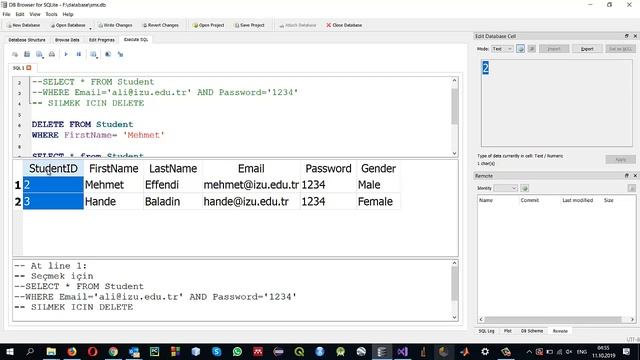Screen dimensions: 640x360
Task: Select the cell containing Mehmet
Action: point(113,185)
